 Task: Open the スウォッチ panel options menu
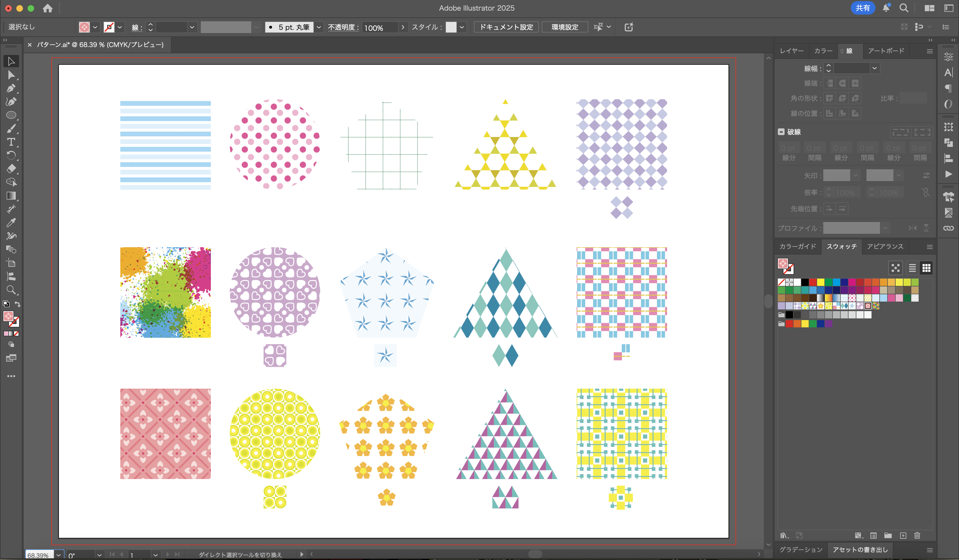[930, 247]
